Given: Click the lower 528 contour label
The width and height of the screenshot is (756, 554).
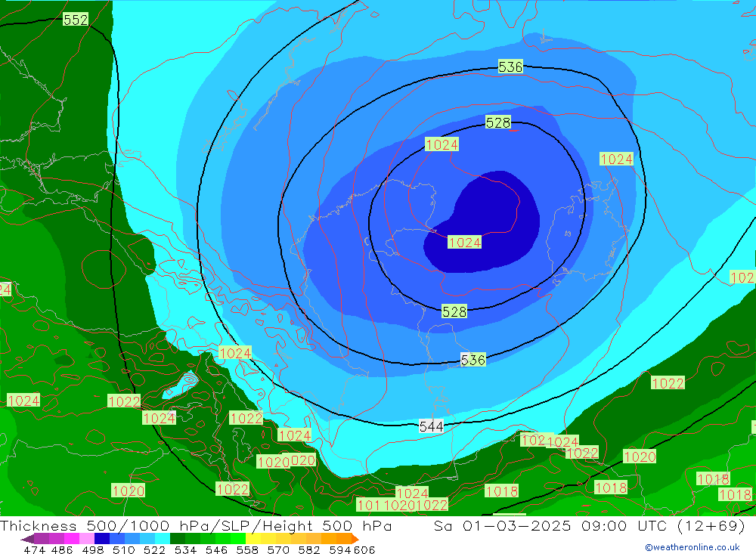Looking at the screenshot, I should click(454, 311).
